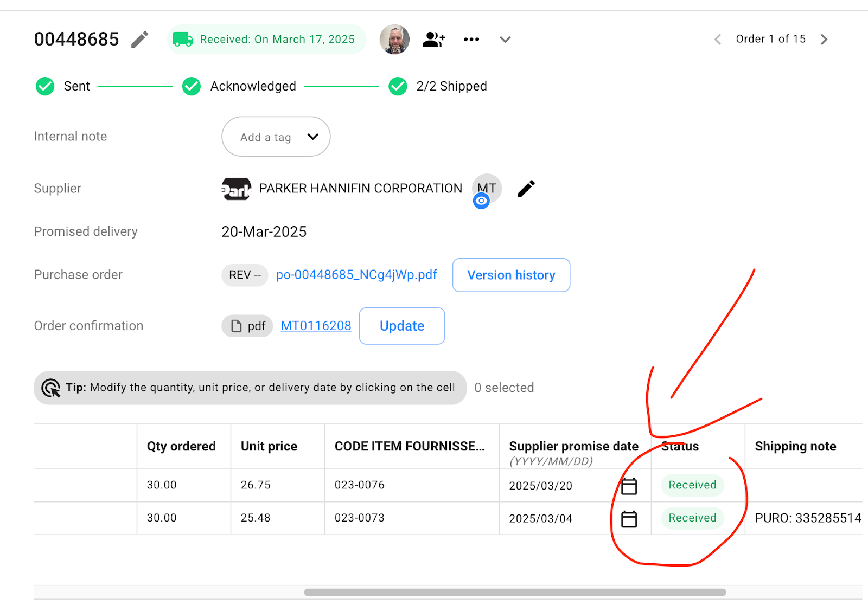868x605 pixels.
Task: Click the add user icon
Action: point(433,40)
